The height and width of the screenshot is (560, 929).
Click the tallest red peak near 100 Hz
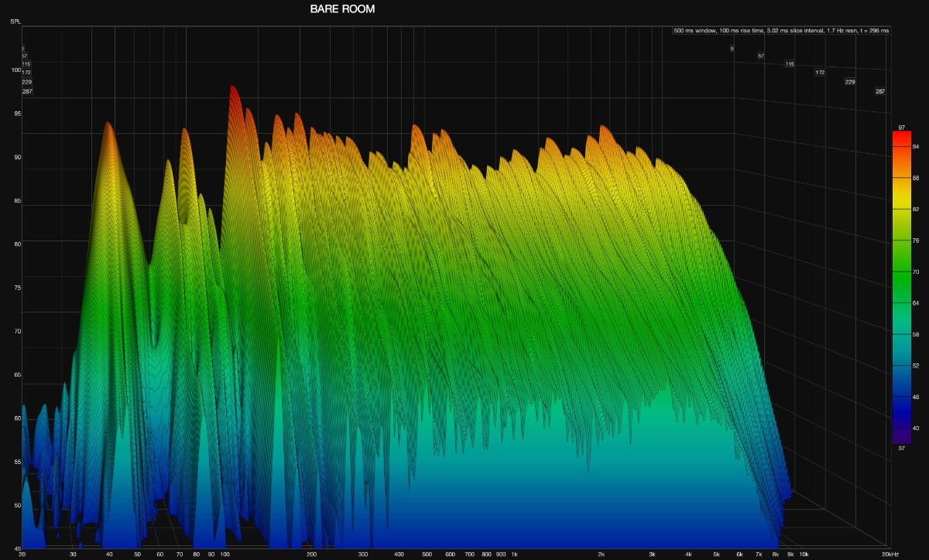pyautogui.click(x=231, y=90)
